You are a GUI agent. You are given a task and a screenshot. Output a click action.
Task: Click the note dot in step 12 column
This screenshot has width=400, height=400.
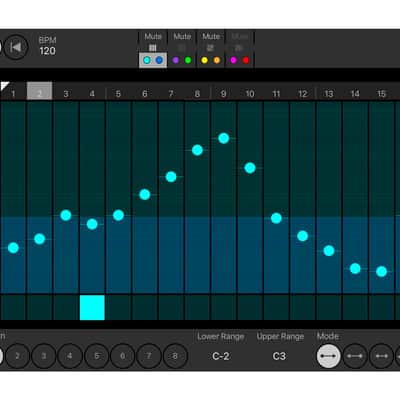[303, 236]
